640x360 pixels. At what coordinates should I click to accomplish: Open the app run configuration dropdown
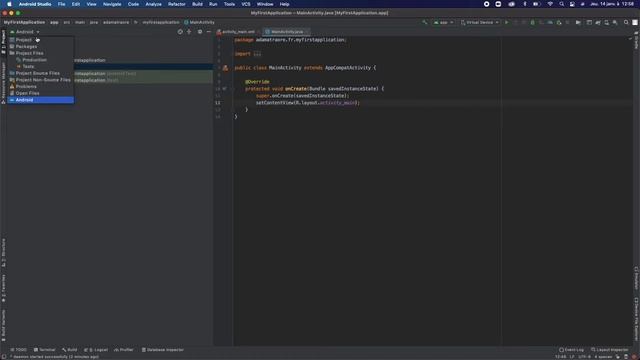pyautogui.click(x=444, y=22)
